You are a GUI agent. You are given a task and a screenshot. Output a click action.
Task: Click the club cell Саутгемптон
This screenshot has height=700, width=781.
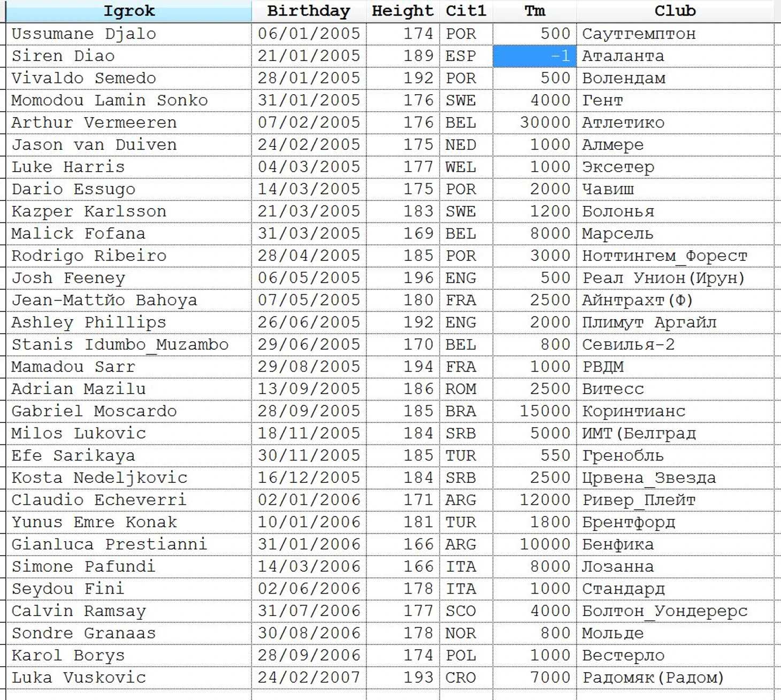tap(675, 34)
